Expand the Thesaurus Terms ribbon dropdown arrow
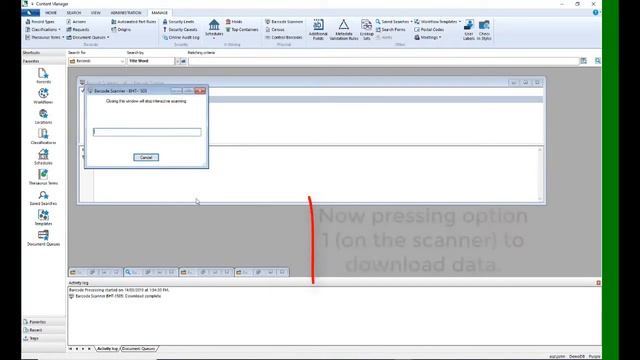Image resolution: width=640 pixels, height=360 pixels. click(63, 37)
